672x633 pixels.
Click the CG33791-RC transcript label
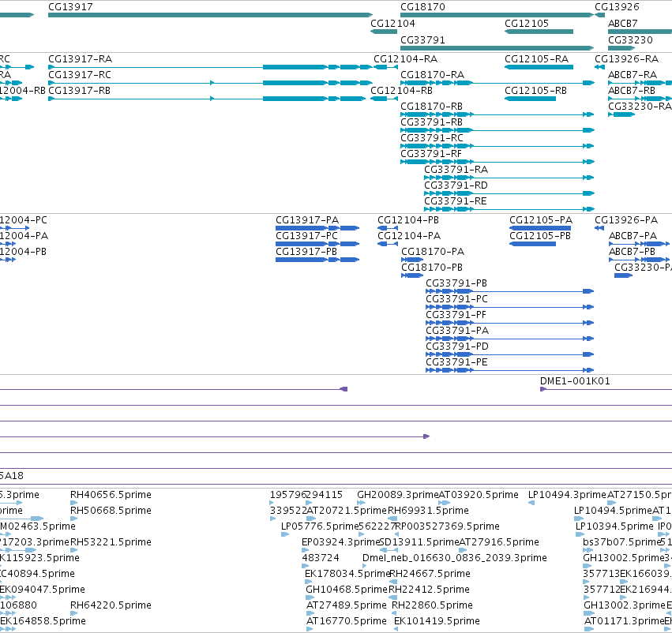(x=432, y=138)
